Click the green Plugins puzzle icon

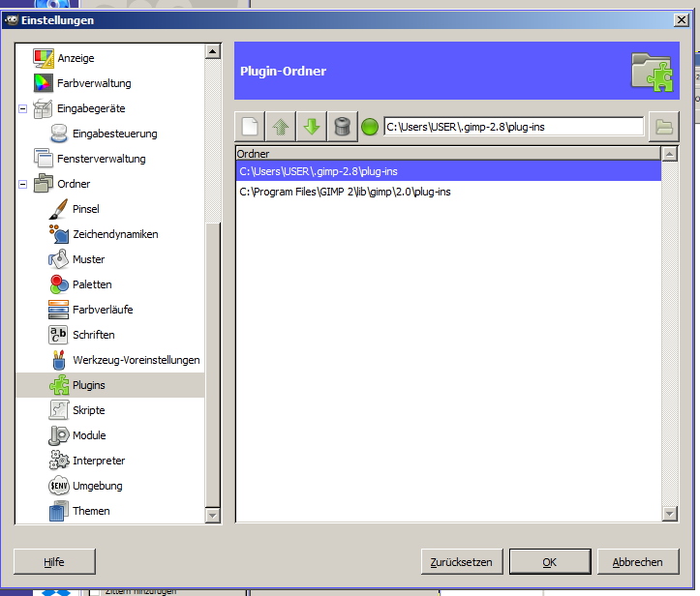coord(58,385)
